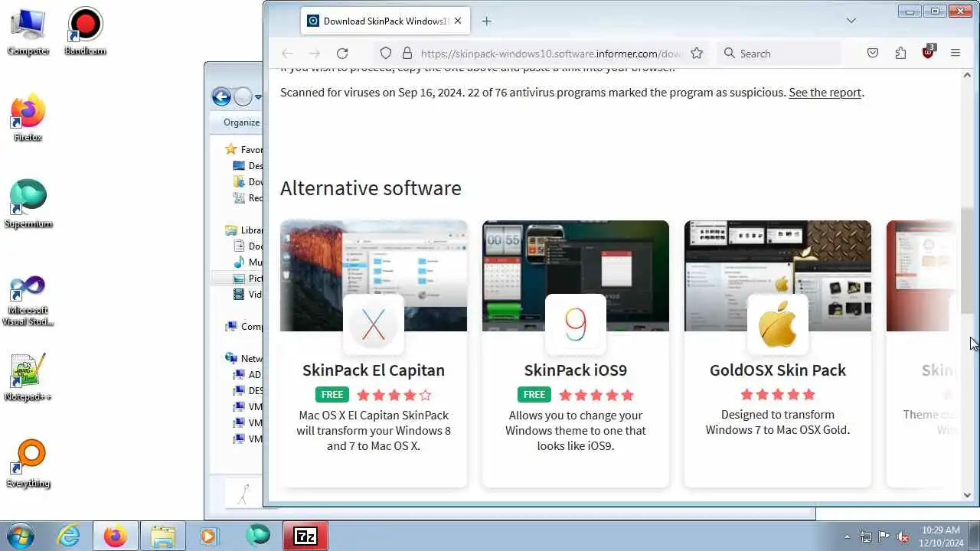980x551 pixels.
Task: Click the FREE badge under SkinPack iOS9
Action: tap(534, 395)
